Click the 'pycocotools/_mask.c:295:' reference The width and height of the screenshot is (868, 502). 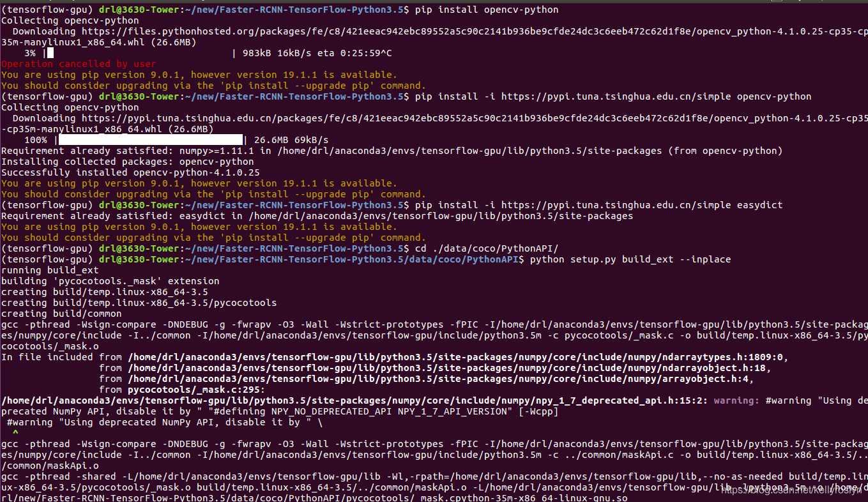pos(197,390)
